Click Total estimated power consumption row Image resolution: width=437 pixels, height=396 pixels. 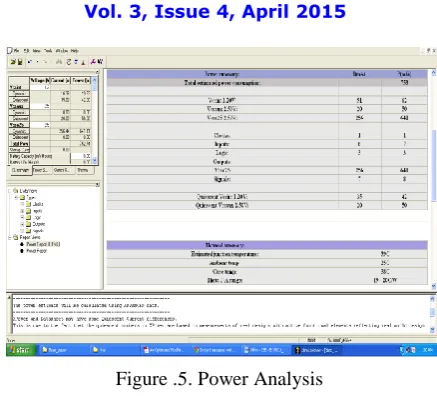pos(267,83)
